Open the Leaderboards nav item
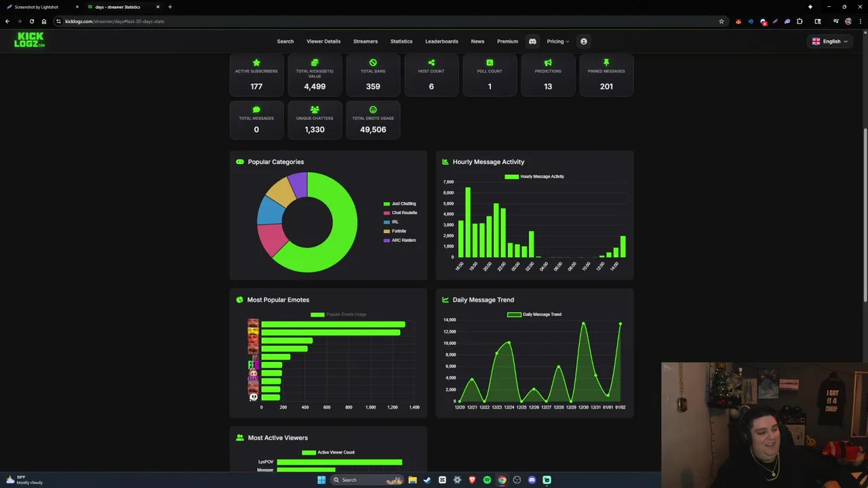Image resolution: width=868 pixels, height=488 pixels. 441,41
